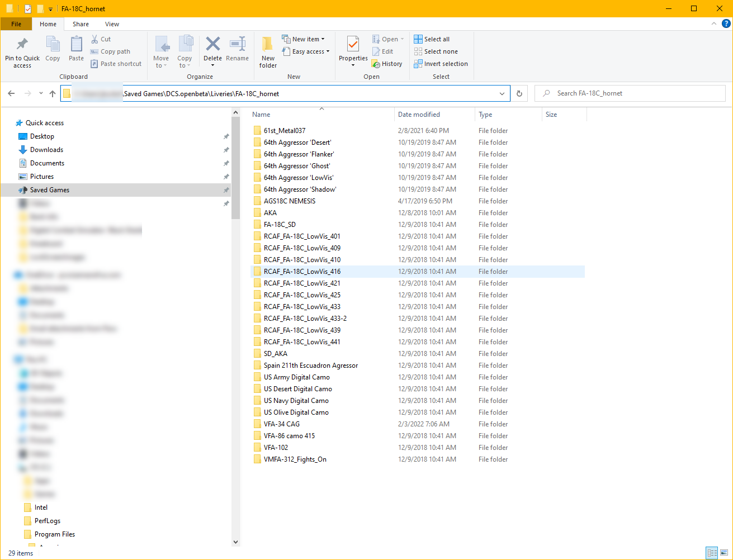The image size is (733, 560).
Task: Select Saved Games in navigation pane
Action: (50, 190)
